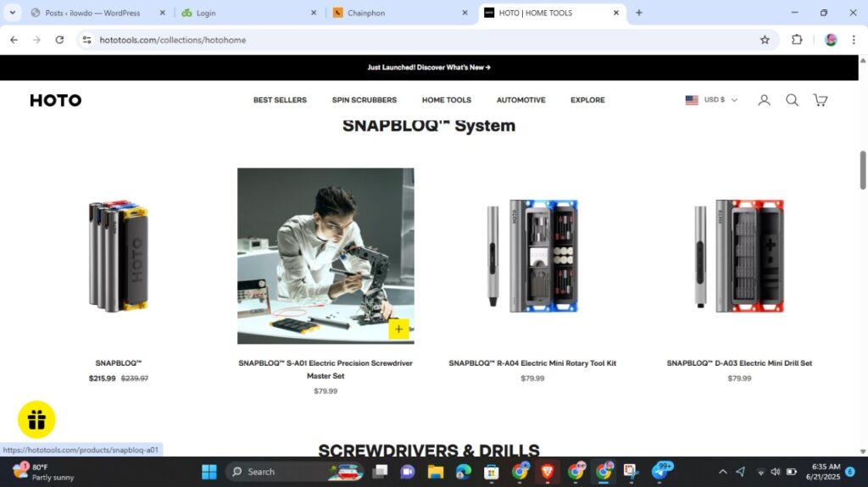Click the yellow plus quick-add button
This screenshot has width=868, height=487.
pyautogui.click(x=398, y=329)
